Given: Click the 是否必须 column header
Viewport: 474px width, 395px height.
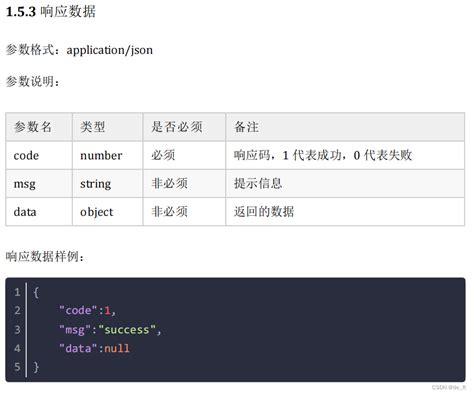Looking at the screenshot, I should (x=184, y=127).
